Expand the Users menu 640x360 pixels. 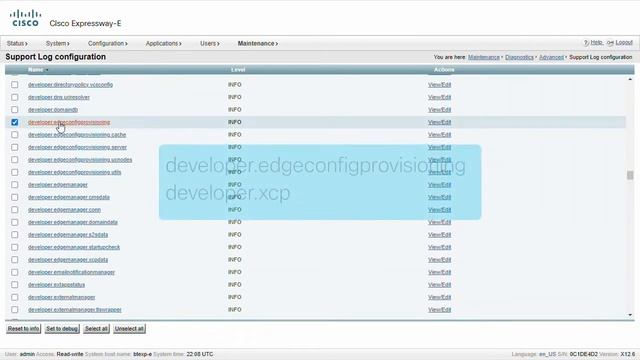pos(210,43)
